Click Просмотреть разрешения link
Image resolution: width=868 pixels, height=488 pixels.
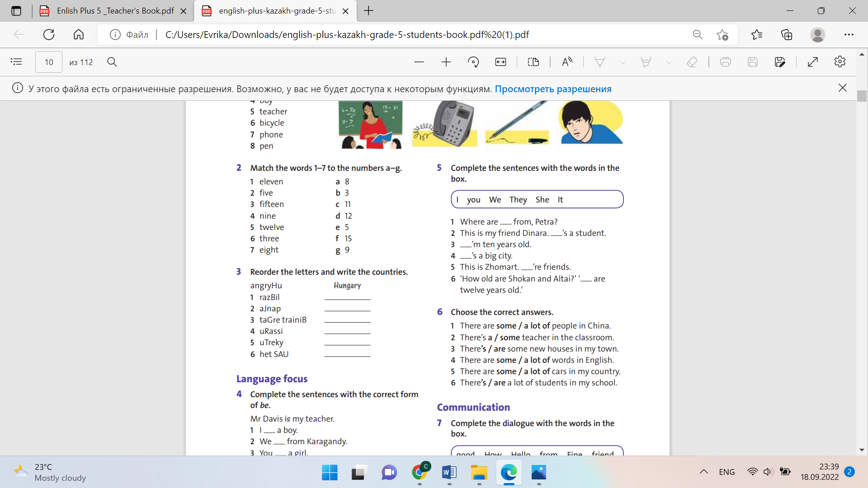(x=553, y=89)
